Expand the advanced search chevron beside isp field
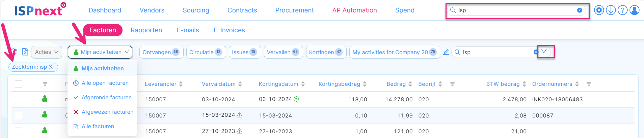 (x=544, y=51)
